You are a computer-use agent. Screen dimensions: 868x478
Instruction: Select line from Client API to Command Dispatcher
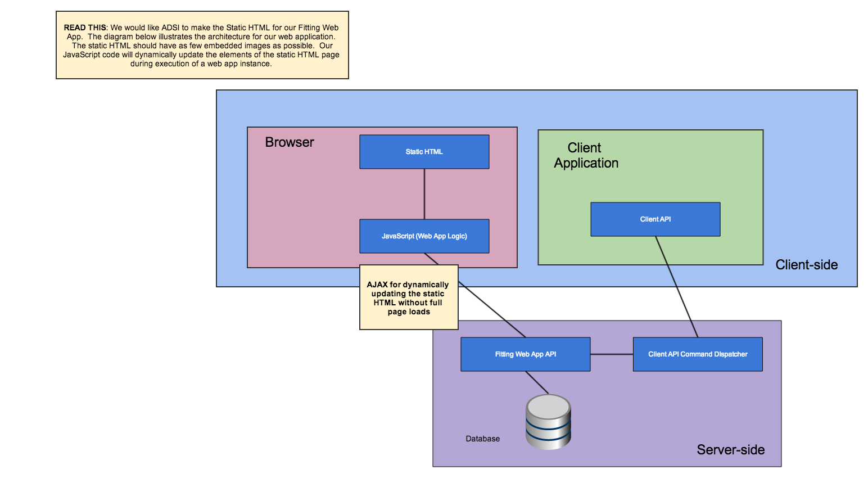tap(676, 287)
